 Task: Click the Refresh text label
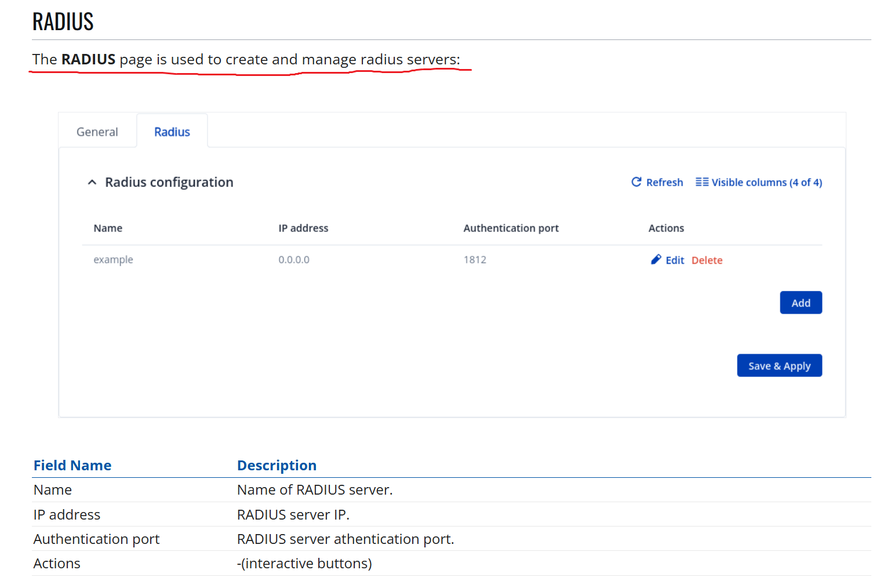(x=664, y=183)
